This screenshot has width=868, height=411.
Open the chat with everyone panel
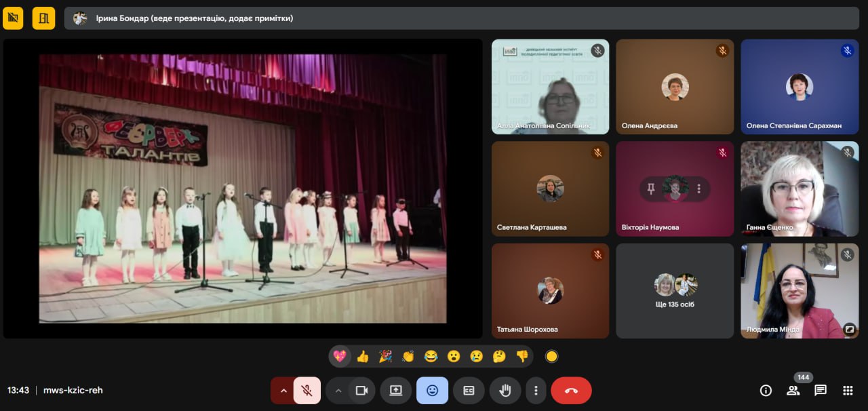(x=821, y=391)
